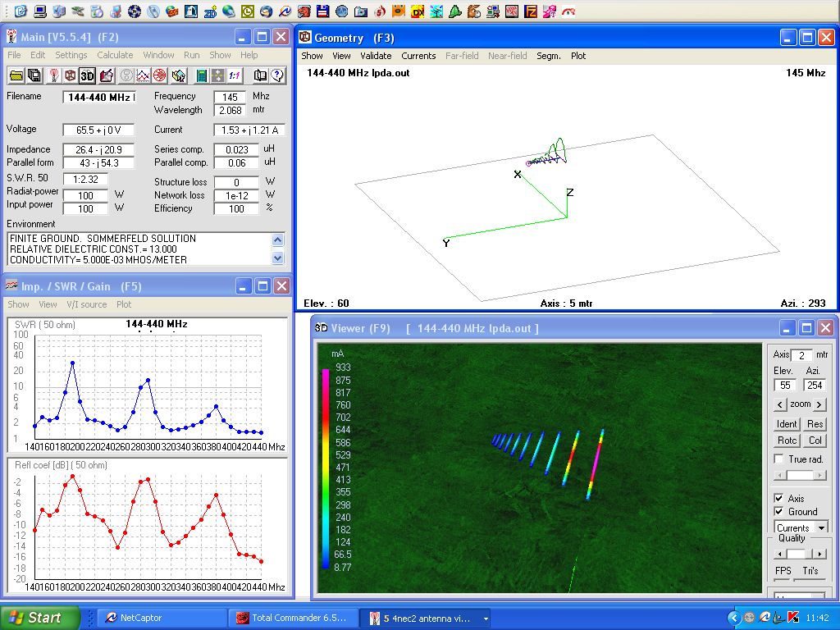840x630 pixels.
Task: Click the save-all floppy disks icon
Action: pos(34,75)
